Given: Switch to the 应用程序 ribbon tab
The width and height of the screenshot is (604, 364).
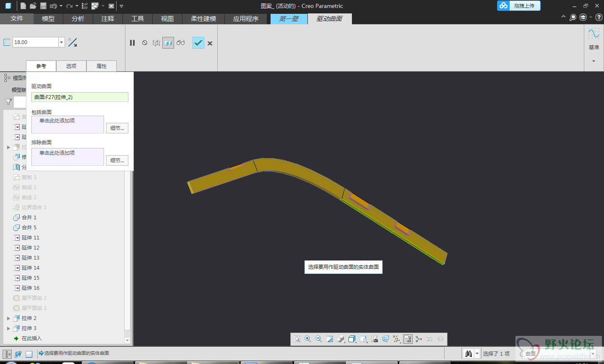Looking at the screenshot, I should tap(246, 19).
